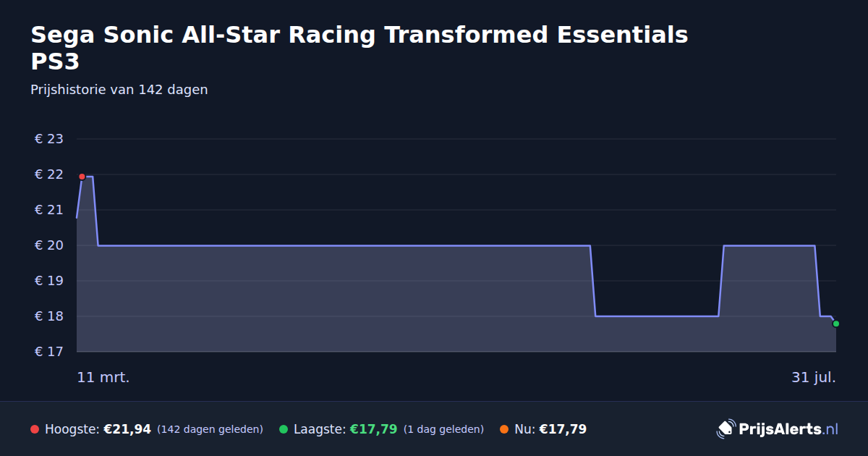Click the red highest-price dot on chart

[x=82, y=177]
